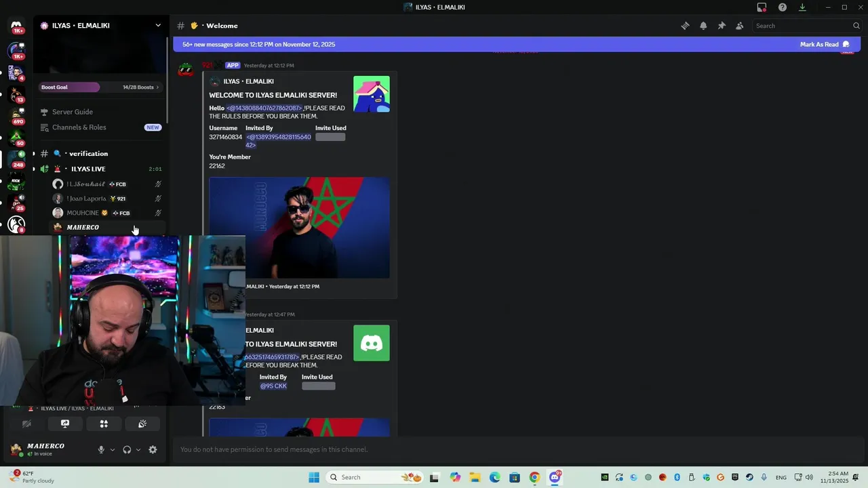Click the APP tag beside bot name
The image size is (868, 488).
coord(233,66)
